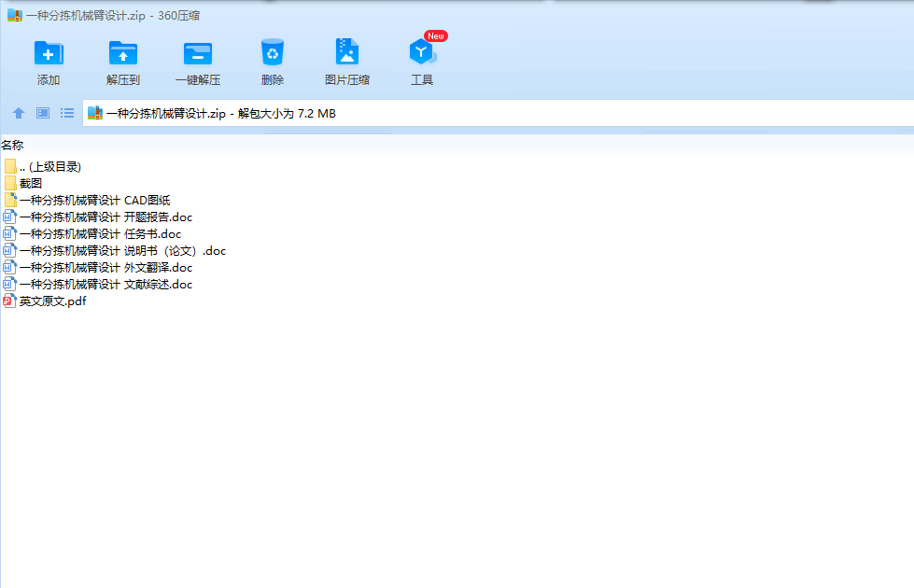Click the 解压到 (Extract to) icon

pos(123,53)
